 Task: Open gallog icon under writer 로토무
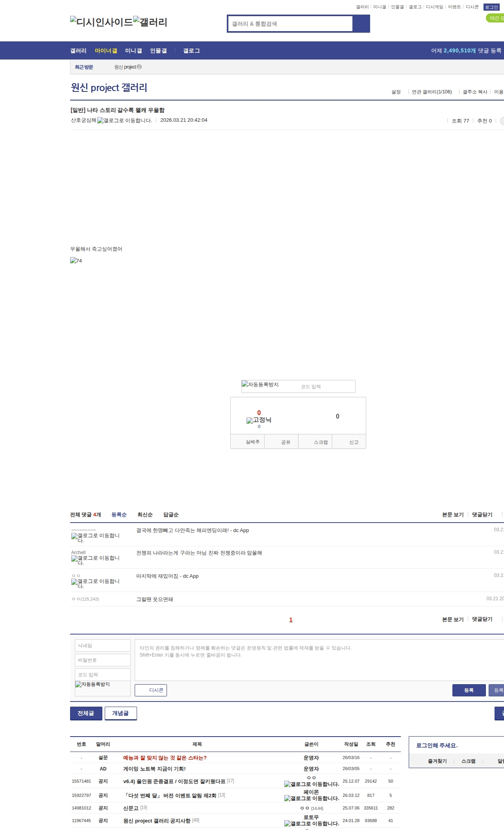312,824
